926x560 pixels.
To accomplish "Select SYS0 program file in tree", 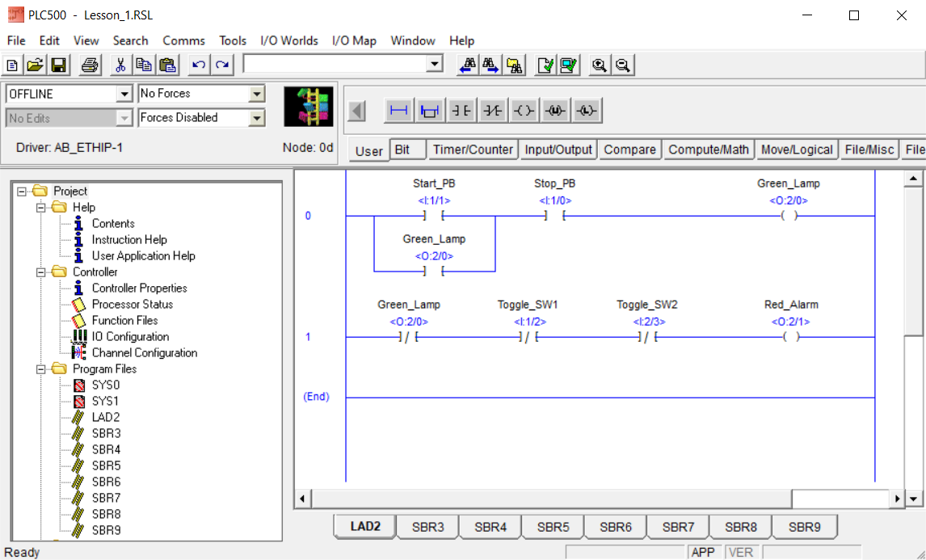I will coord(106,385).
